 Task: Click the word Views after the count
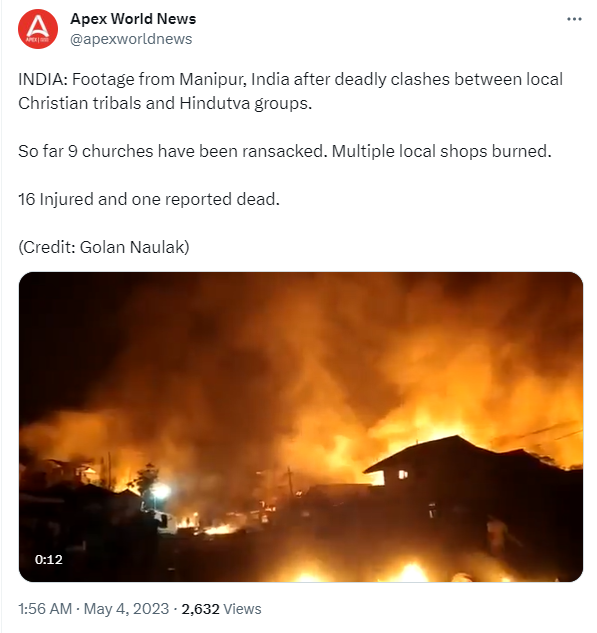[x=242, y=609]
